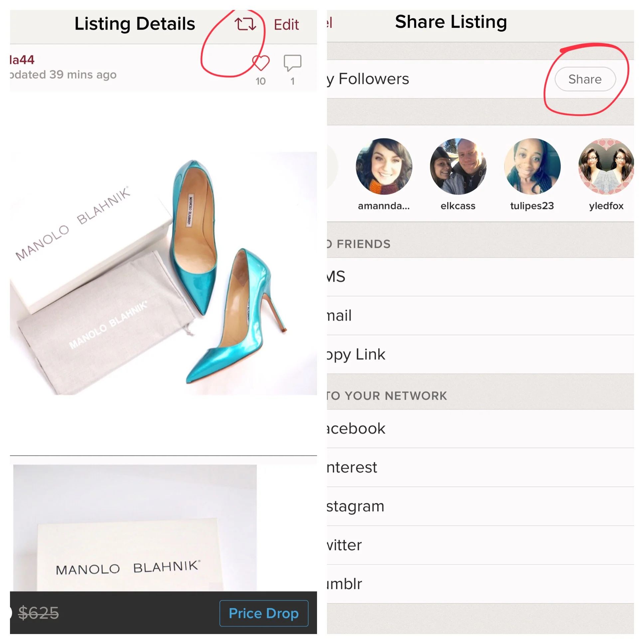The image size is (644, 644).
Task: Open comments via speech bubble icon
Action: point(292,63)
